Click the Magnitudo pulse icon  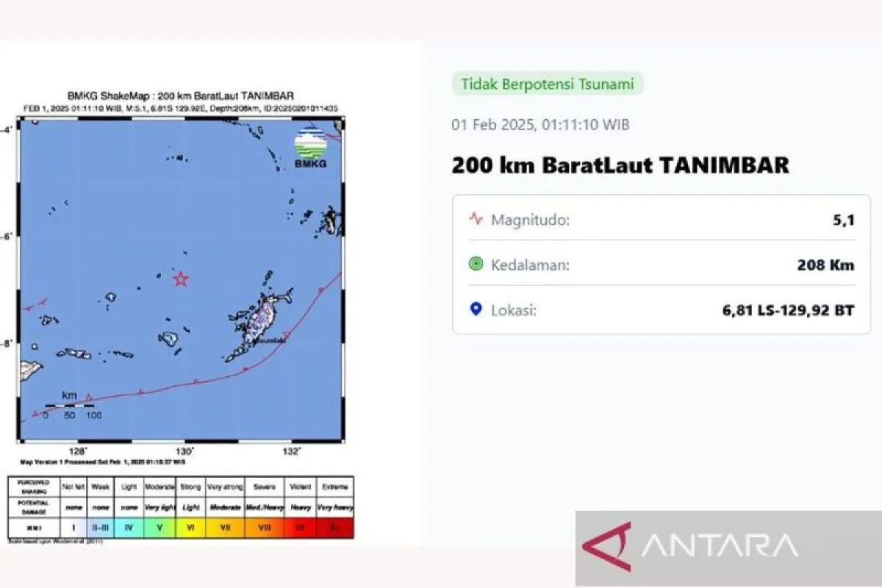pos(476,219)
